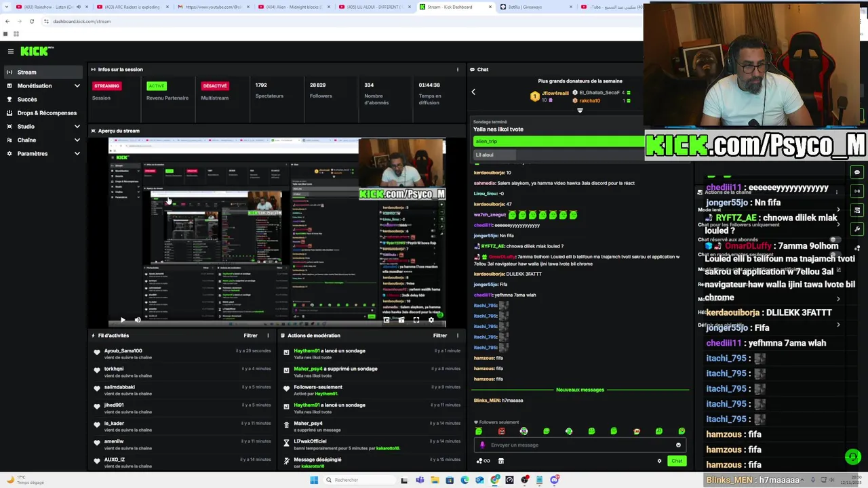Open options menu of Fil d'activités
The image size is (868, 488).
[268, 335]
